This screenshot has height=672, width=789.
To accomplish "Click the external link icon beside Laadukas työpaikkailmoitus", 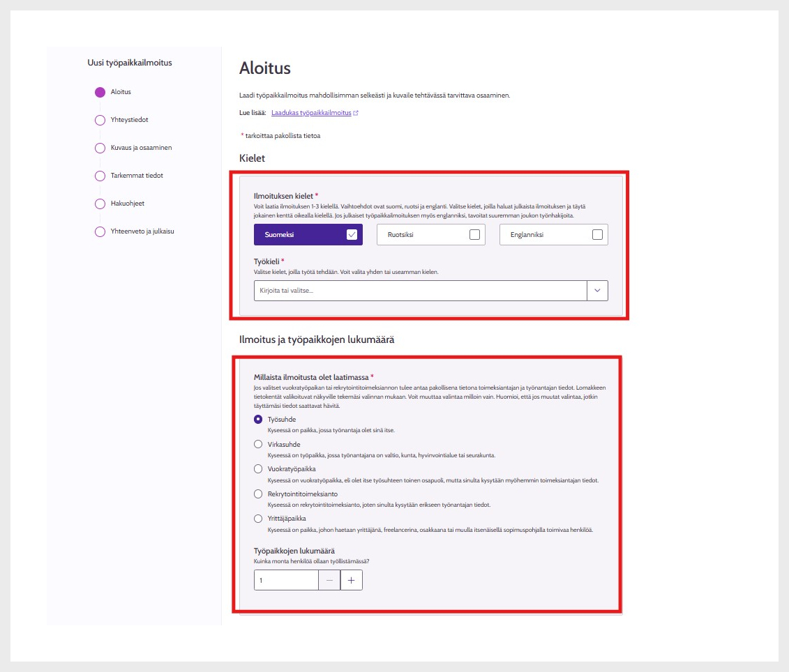I will (x=356, y=113).
